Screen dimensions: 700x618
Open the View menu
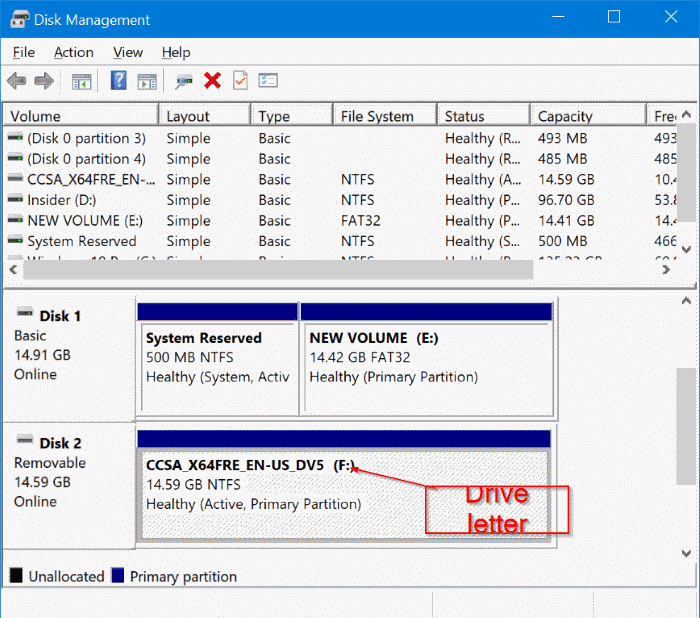click(x=128, y=52)
